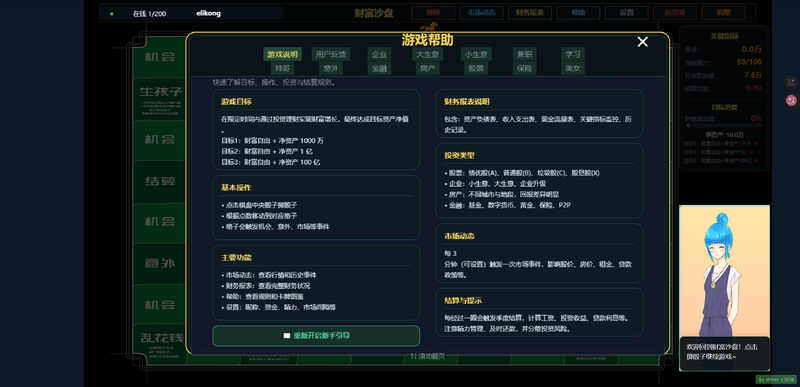800x387 pixels.
Task: Select the 房产 tab
Action: pyautogui.click(x=427, y=68)
